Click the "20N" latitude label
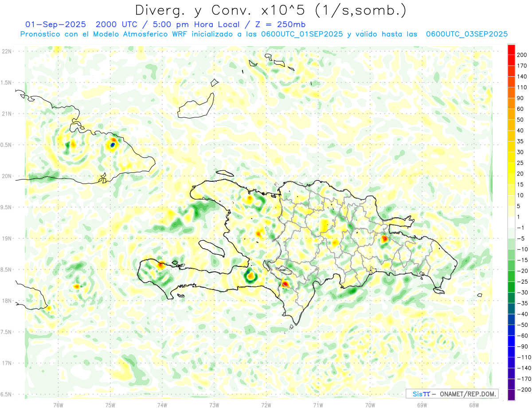The image size is (532, 411). click(7, 176)
